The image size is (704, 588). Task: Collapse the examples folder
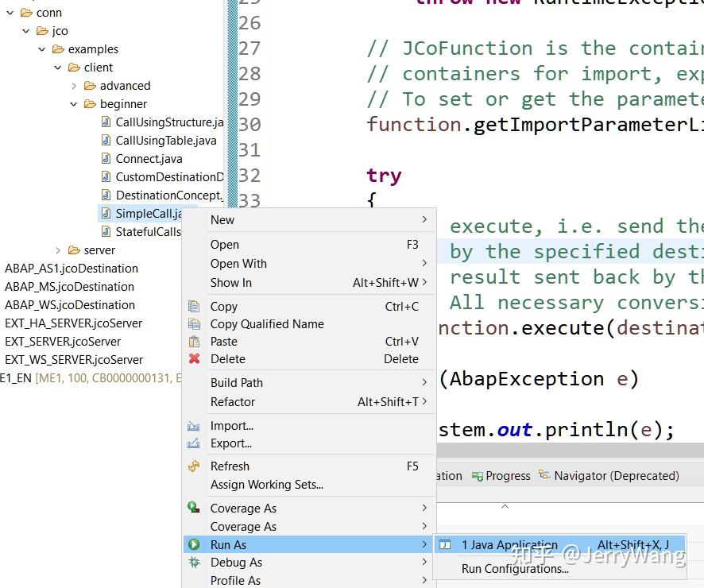[41, 48]
